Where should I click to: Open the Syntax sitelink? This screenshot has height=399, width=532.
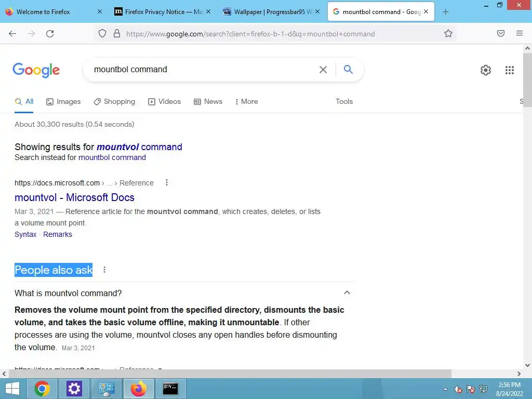pyautogui.click(x=25, y=234)
